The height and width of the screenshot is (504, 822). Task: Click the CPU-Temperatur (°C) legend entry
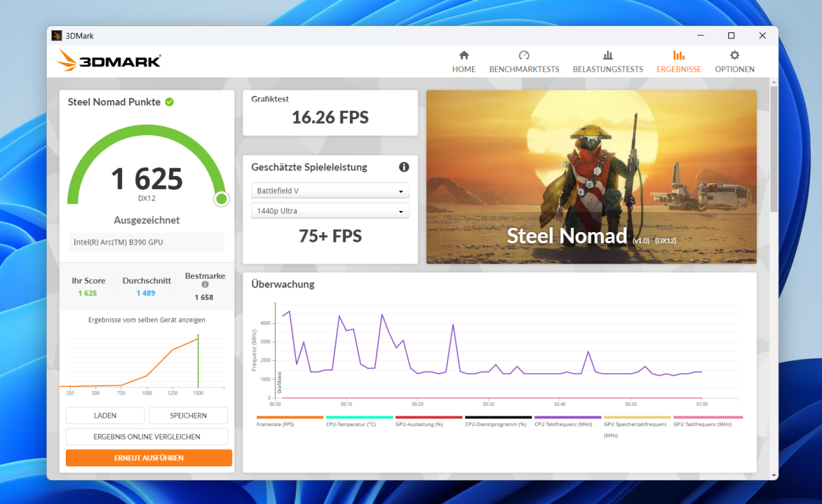[x=359, y=421]
